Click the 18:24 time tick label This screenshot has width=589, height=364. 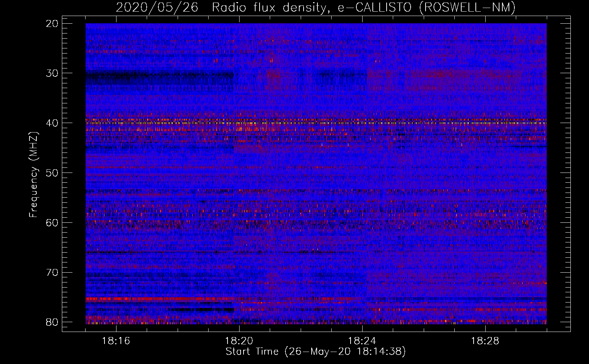coord(362,341)
